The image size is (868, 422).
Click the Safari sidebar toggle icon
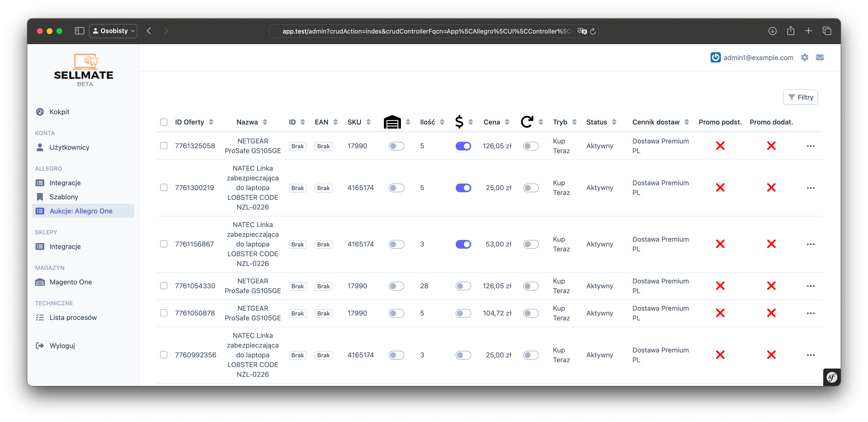[79, 31]
